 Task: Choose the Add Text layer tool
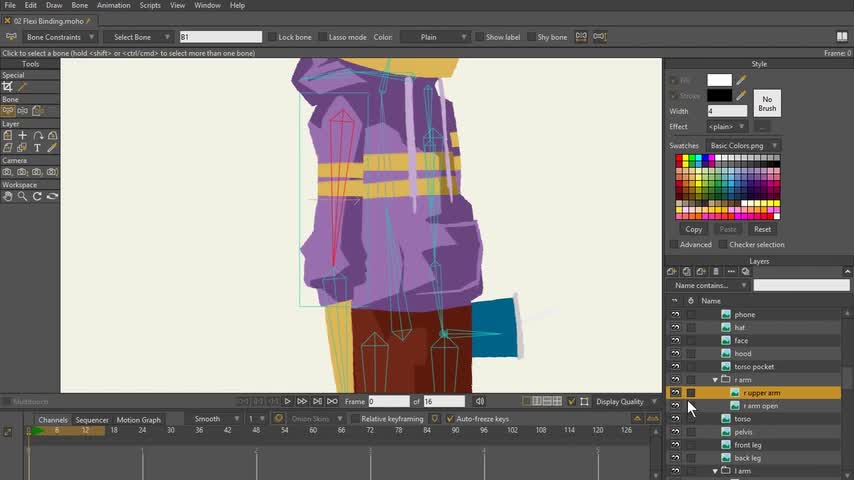click(x=37, y=148)
